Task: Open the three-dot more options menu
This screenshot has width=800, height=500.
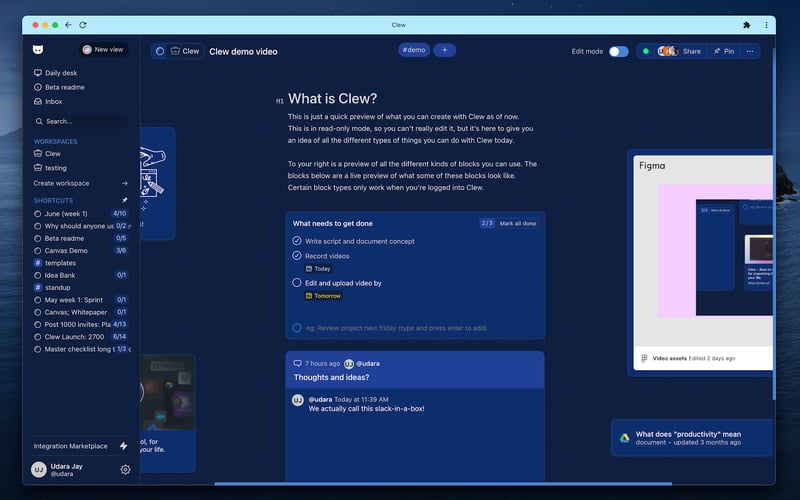Action: pyautogui.click(x=749, y=51)
